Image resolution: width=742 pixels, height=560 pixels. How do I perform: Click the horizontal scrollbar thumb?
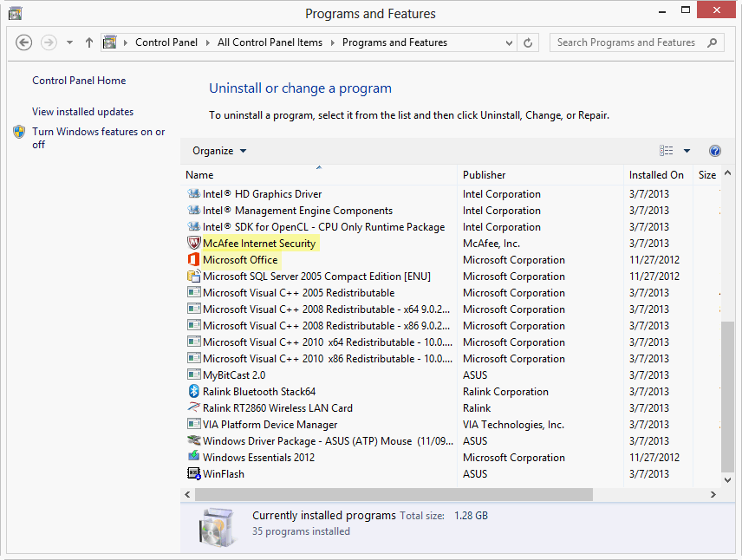point(394,495)
